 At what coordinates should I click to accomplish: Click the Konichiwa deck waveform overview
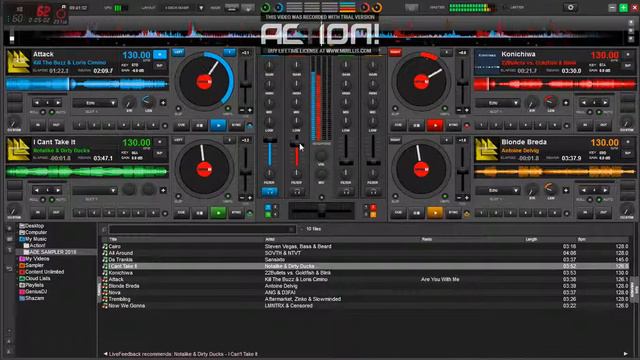554,84
